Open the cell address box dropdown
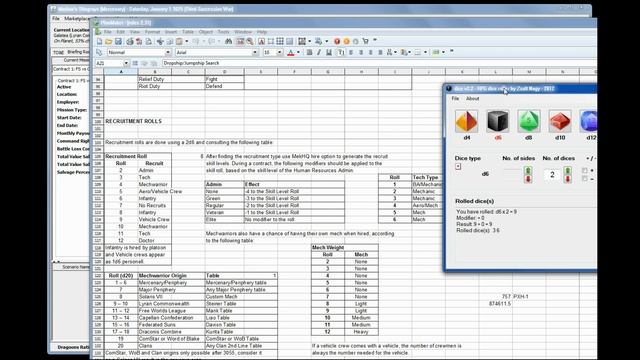The width and height of the screenshot is (640, 360). pyautogui.click(x=126, y=63)
